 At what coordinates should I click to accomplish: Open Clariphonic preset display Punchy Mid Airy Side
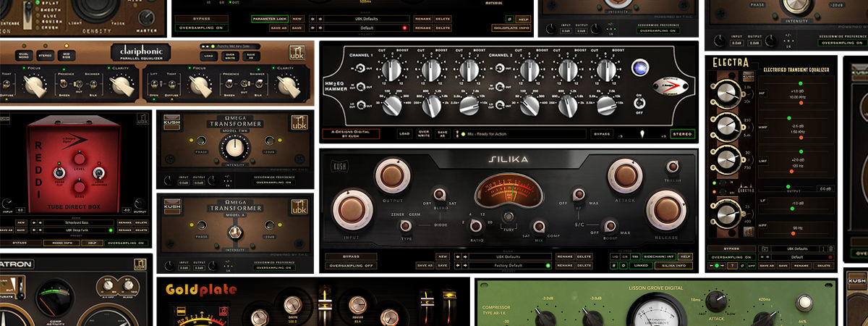pyautogui.click(x=230, y=46)
